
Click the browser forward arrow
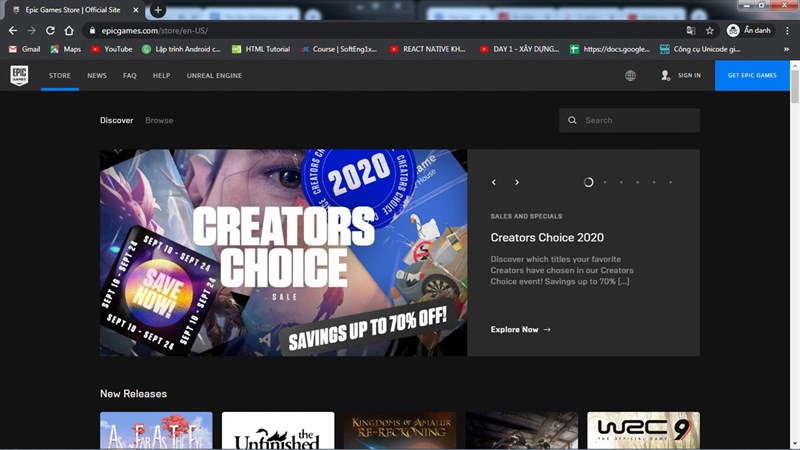[x=32, y=31]
